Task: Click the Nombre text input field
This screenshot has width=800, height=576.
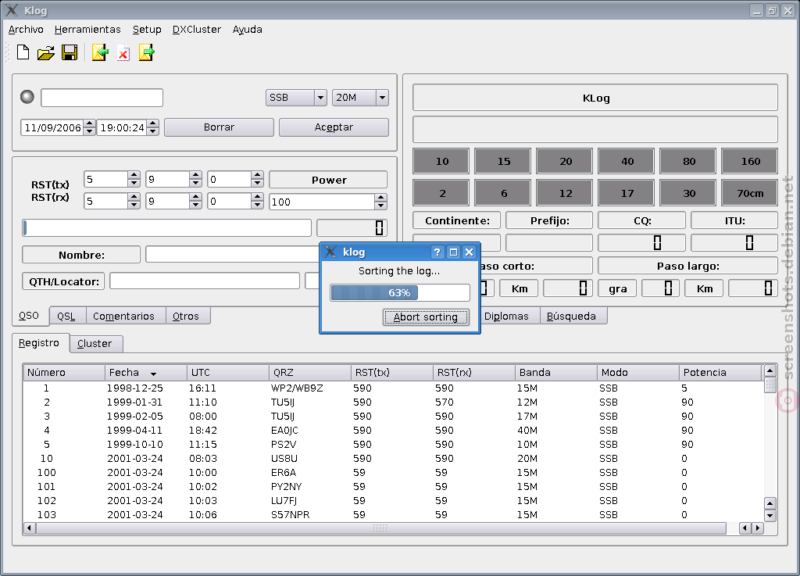Action: 233,254
